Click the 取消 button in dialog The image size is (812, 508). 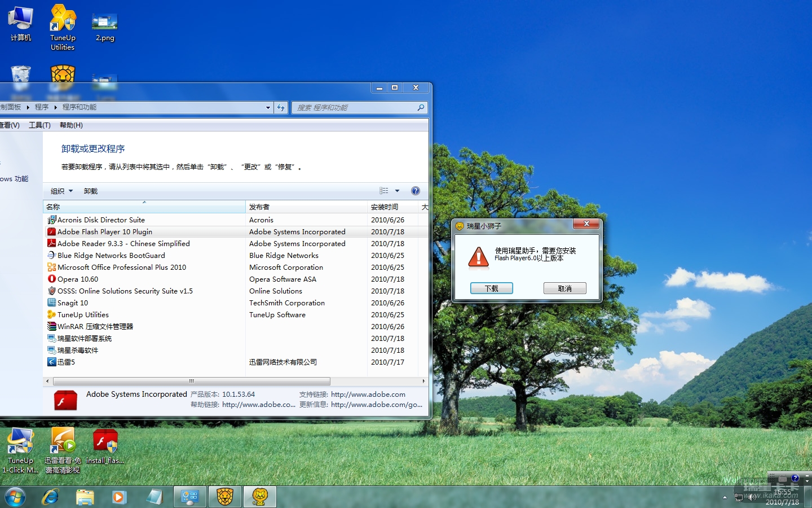pyautogui.click(x=564, y=288)
